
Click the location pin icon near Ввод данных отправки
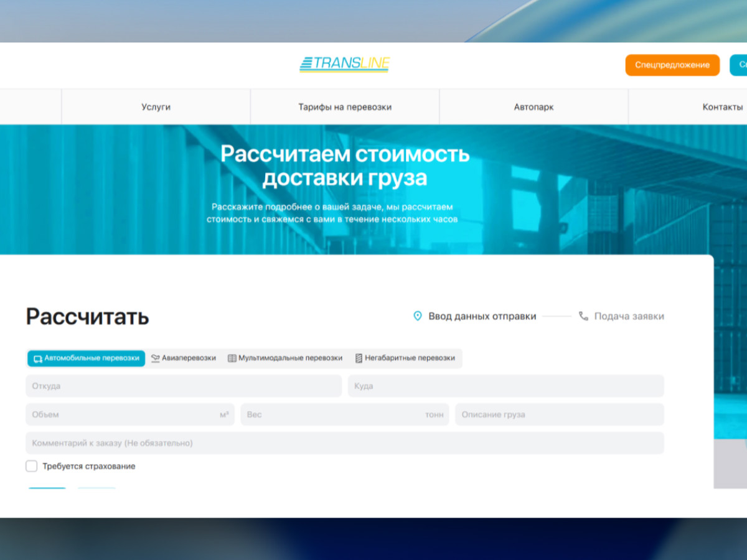pos(418,316)
